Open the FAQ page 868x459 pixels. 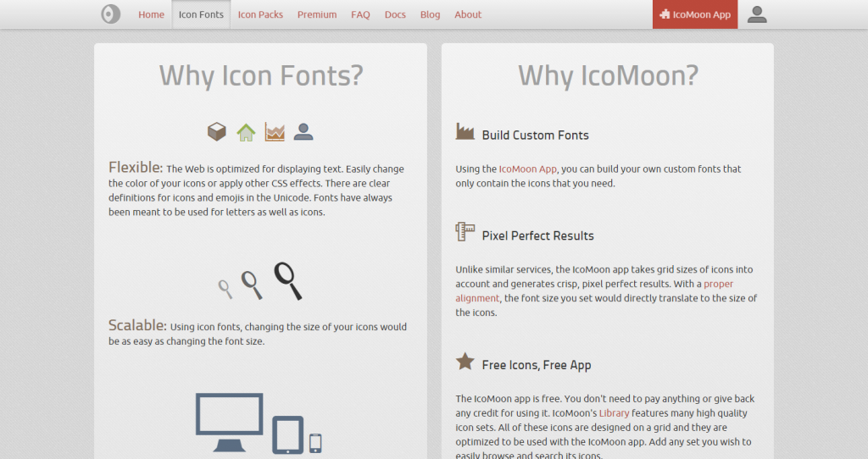click(360, 14)
